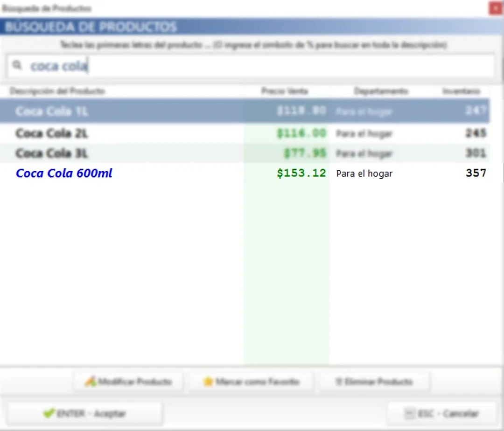Click the inventory value 357
The height and width of the screenshot is (431, 504).
pos(476,173)
